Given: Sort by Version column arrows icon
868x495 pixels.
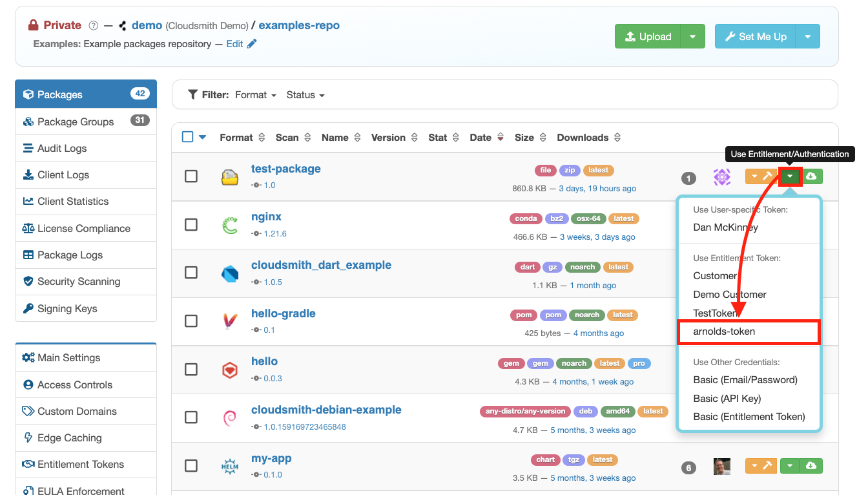Looking at the screenshot, I should (x=414, y=138).
